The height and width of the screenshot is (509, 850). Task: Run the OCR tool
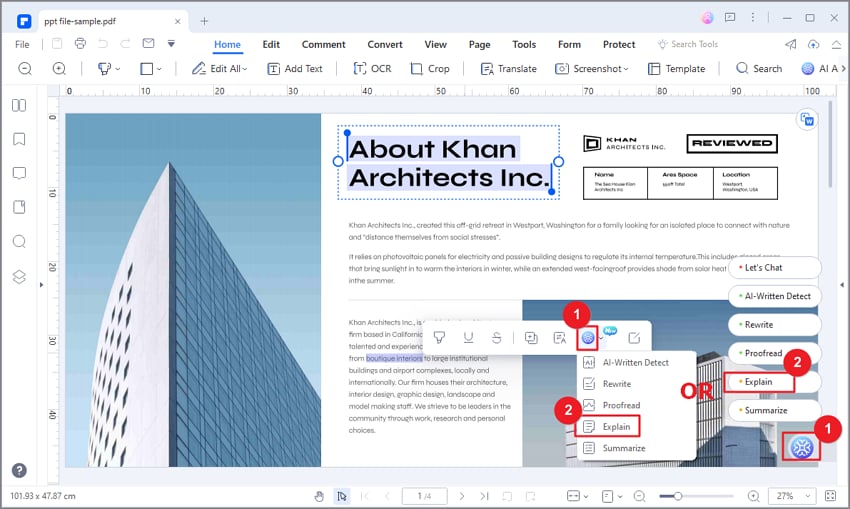tap(372, 68)
